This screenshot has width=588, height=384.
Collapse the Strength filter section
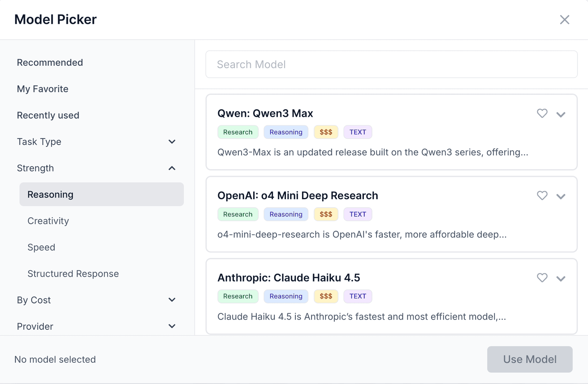pos(172,168)
